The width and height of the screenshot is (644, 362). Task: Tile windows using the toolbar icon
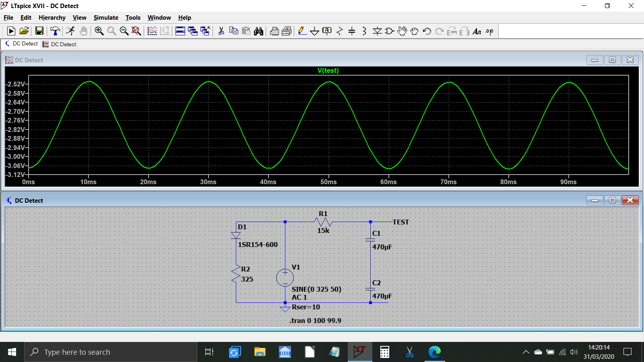point(180,31)
